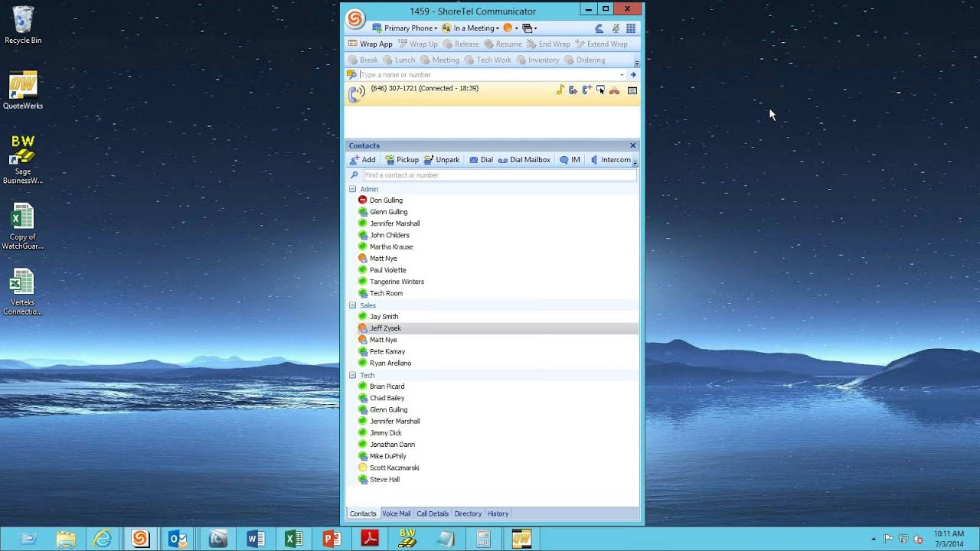Screen dimensions: 980x551
Task: Click the Pickup button
Action: 401,160
